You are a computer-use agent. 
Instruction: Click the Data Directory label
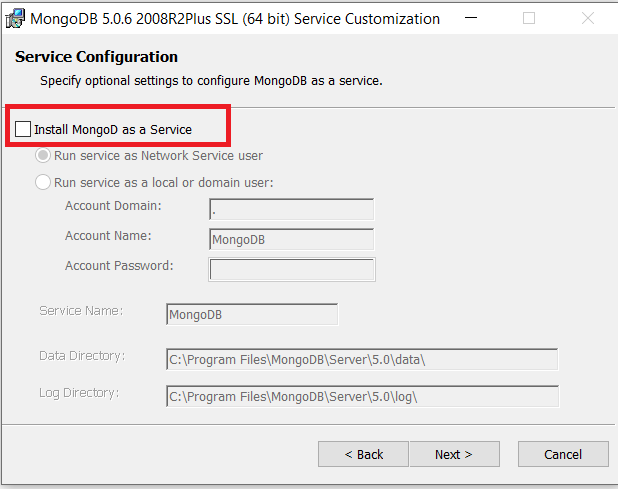pos(82,356)
